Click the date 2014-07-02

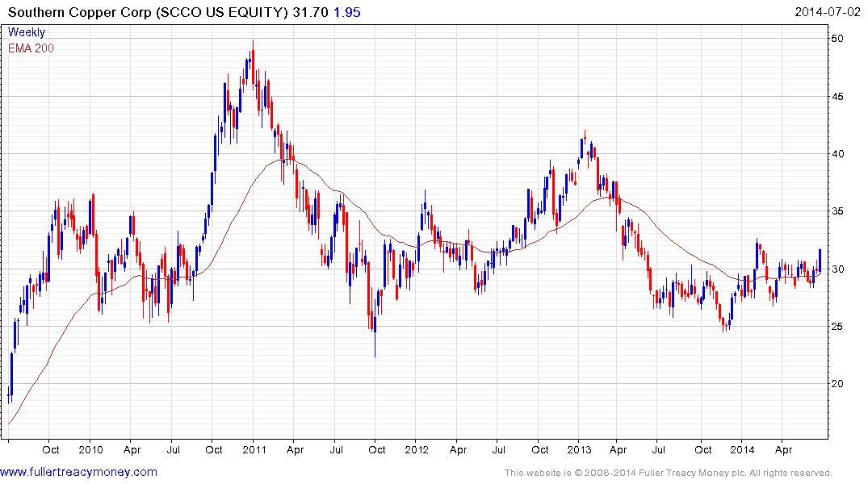tap(828, 12)
